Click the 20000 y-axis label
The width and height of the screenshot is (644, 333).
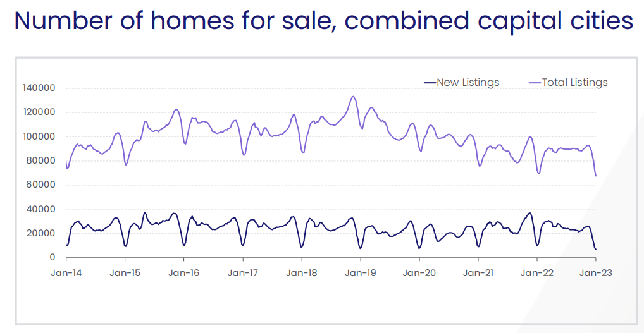point(41,233)
